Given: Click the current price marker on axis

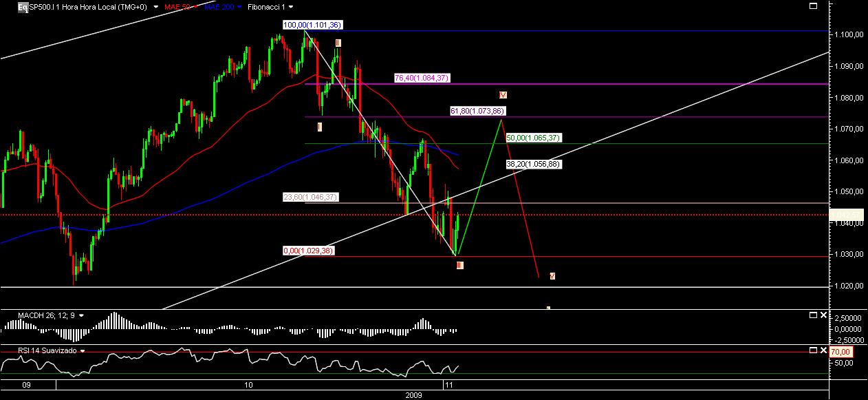Looking at the screenshot, I should coord(847,215).
